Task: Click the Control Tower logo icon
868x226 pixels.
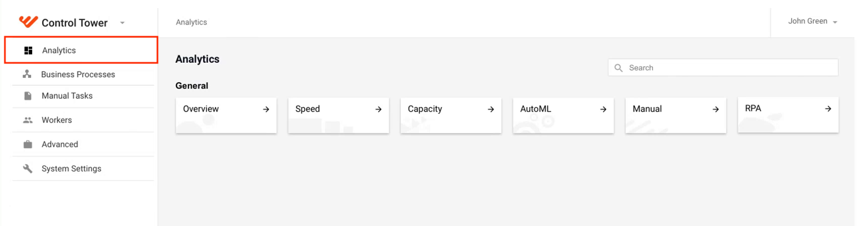Action: click(28, 22)
